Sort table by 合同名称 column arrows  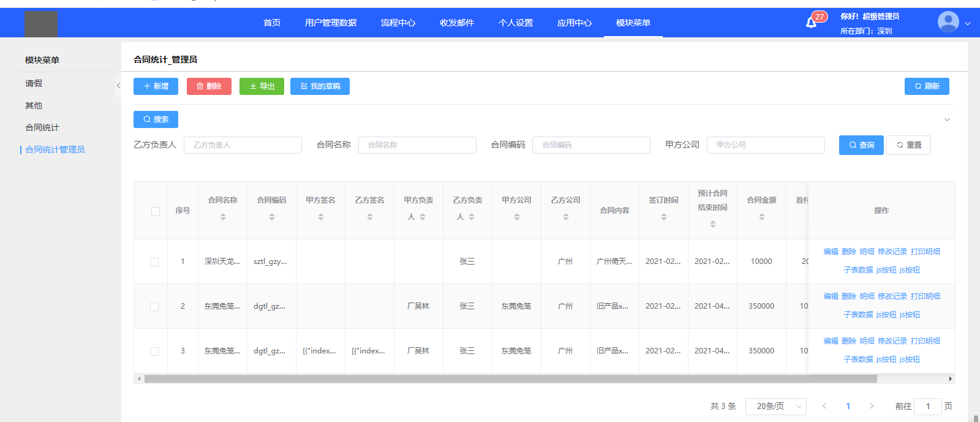(x=223, y=217)
